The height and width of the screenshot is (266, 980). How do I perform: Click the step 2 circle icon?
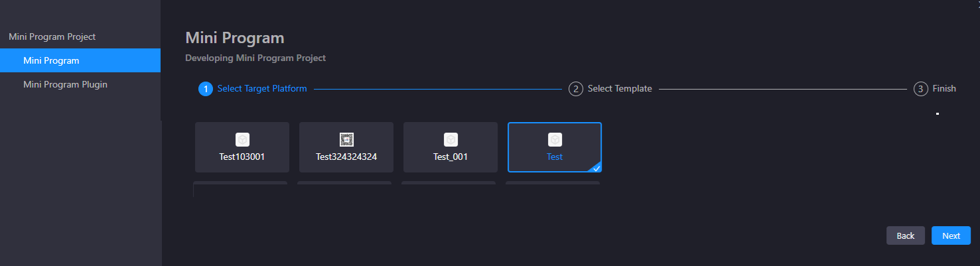click(x=576, y=89)
